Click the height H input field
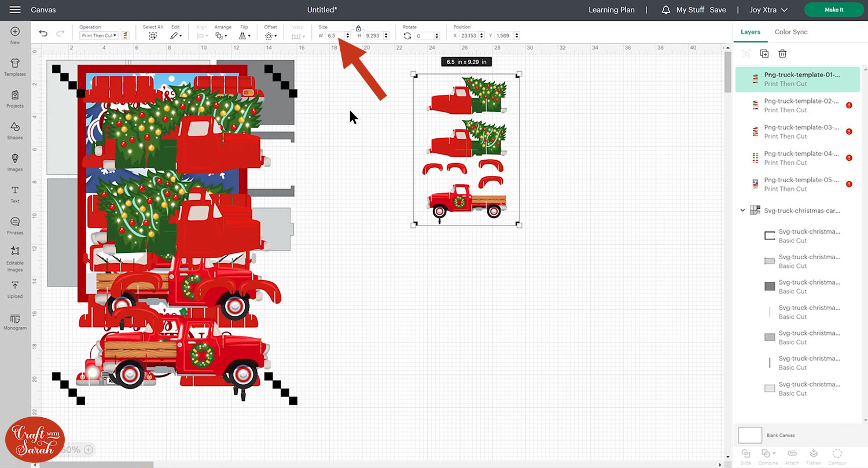Viewport: 868px width, 468px height. [x=373, y=36]
